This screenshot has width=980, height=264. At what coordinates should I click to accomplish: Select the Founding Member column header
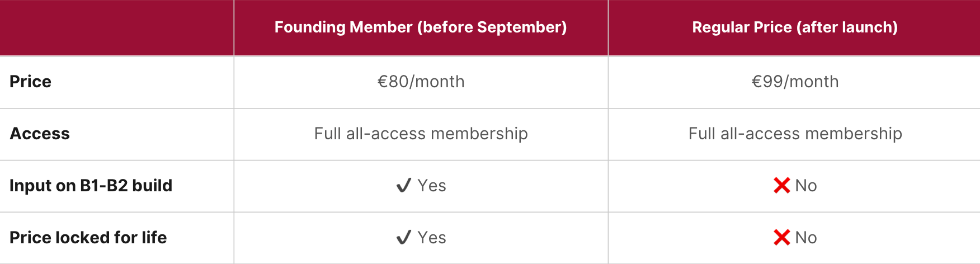[421, 27]
